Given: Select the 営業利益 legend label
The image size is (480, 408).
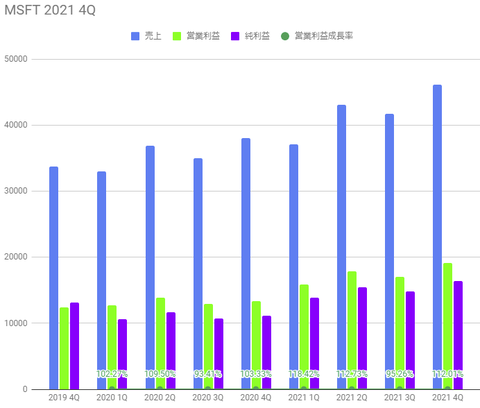Looking at the screenshot, I should pos(203,36).
